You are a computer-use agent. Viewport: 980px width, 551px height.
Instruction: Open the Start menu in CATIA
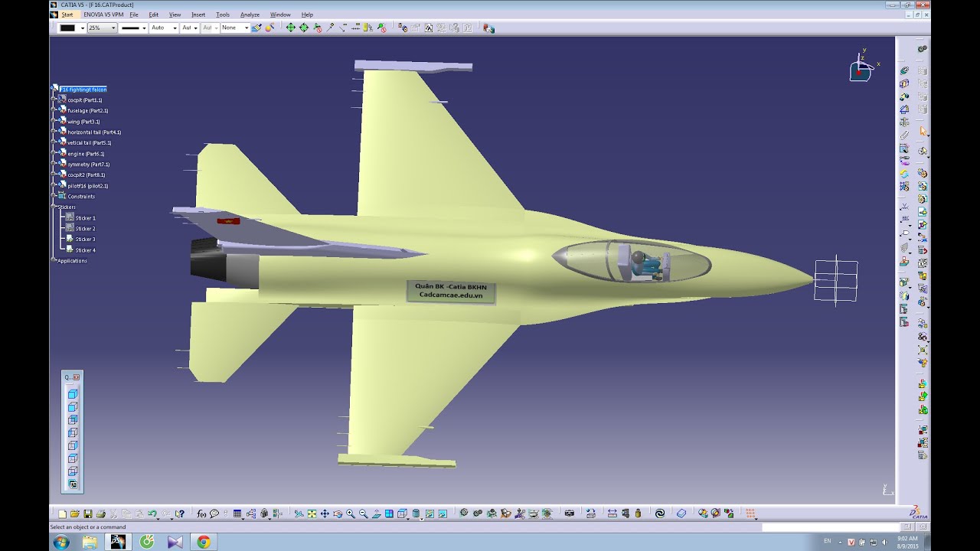click(67, 15)
